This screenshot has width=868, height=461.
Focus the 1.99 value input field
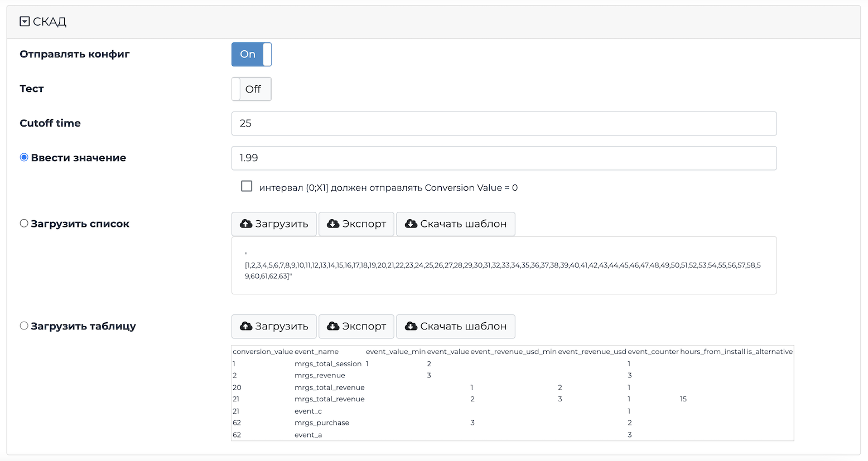click(x=503, y=158)
